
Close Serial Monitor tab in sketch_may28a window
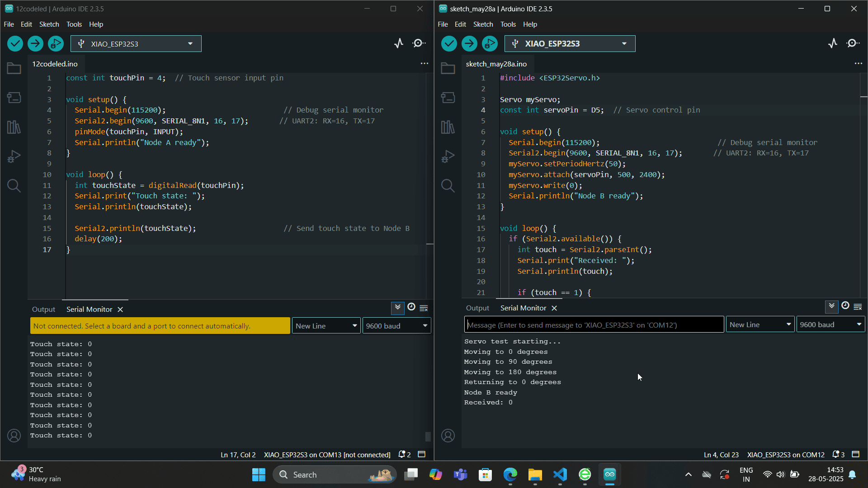554,308
